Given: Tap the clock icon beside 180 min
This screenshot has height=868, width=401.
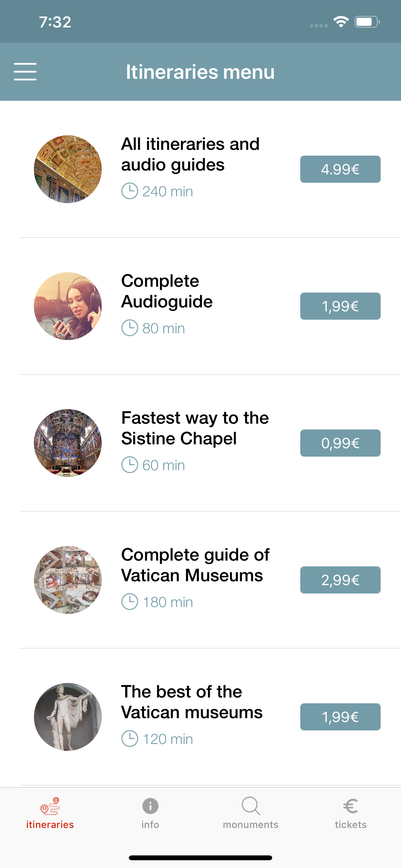Looking at the screenshot, I should tap(130, 602).
